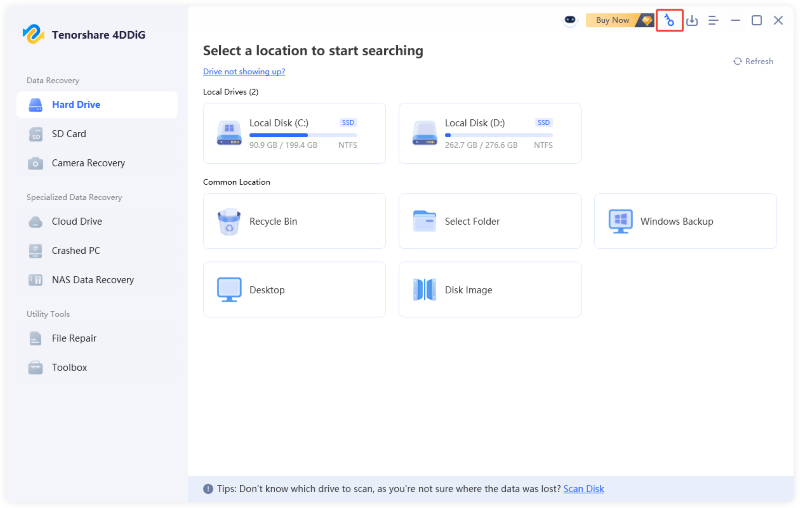Image resolution: width=800 pixels, height=508 pixels.
Task: Open Crashed PC recovery
Action: [97, 250]
